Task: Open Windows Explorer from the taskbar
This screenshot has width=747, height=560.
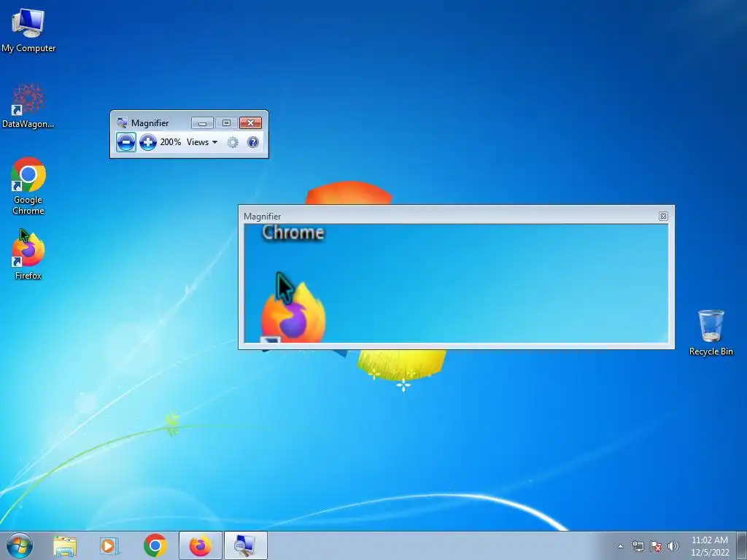Action: tap(65, 545)
